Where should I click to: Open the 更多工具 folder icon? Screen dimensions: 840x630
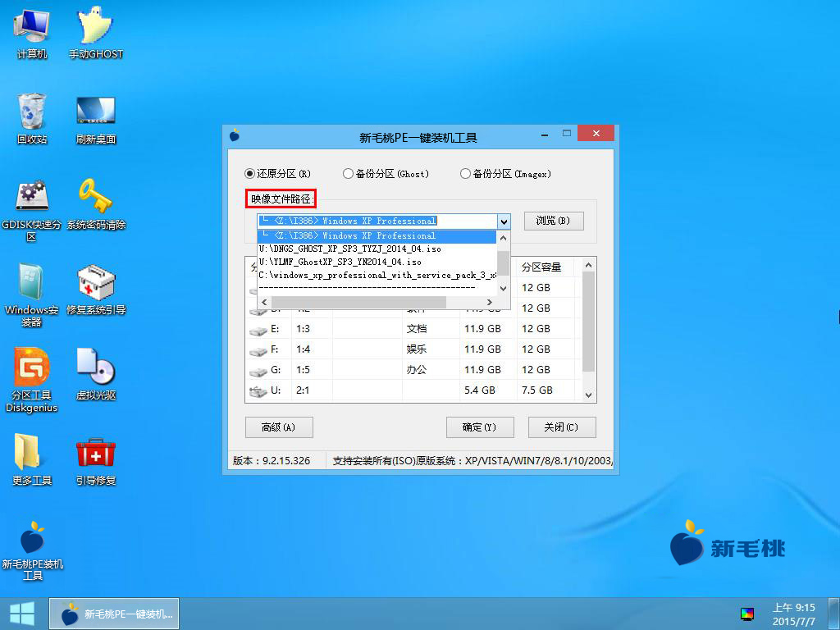[32, 459]
